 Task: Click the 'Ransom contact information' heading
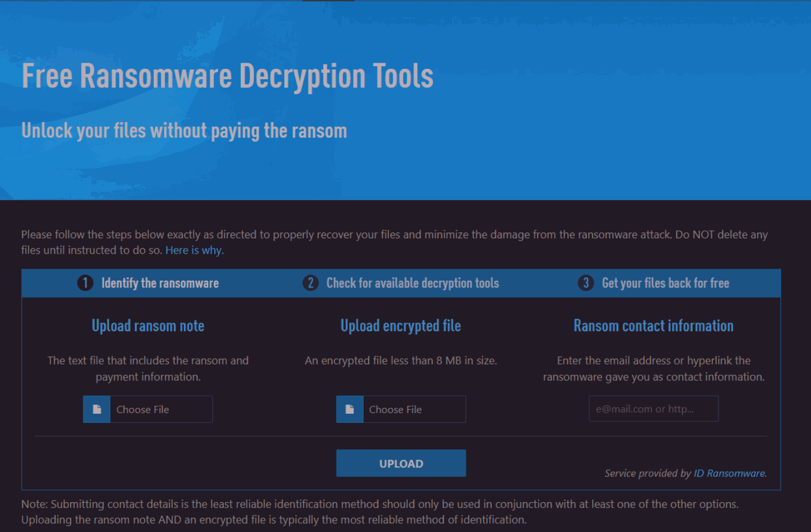653,325
